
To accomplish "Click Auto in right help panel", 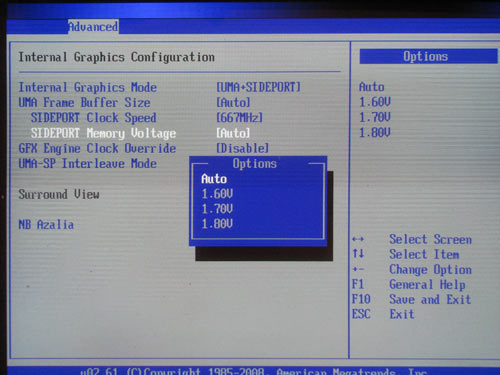I will coord(372,87).
